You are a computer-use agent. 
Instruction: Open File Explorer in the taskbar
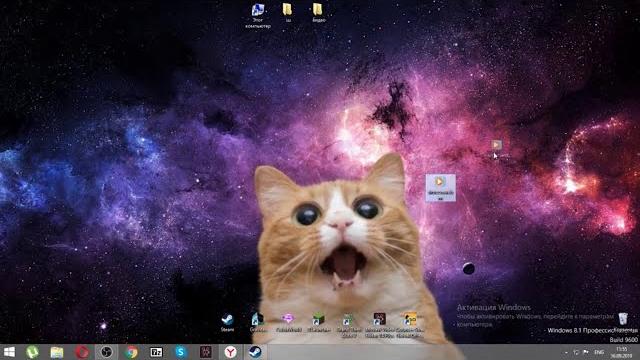[57, 352]
